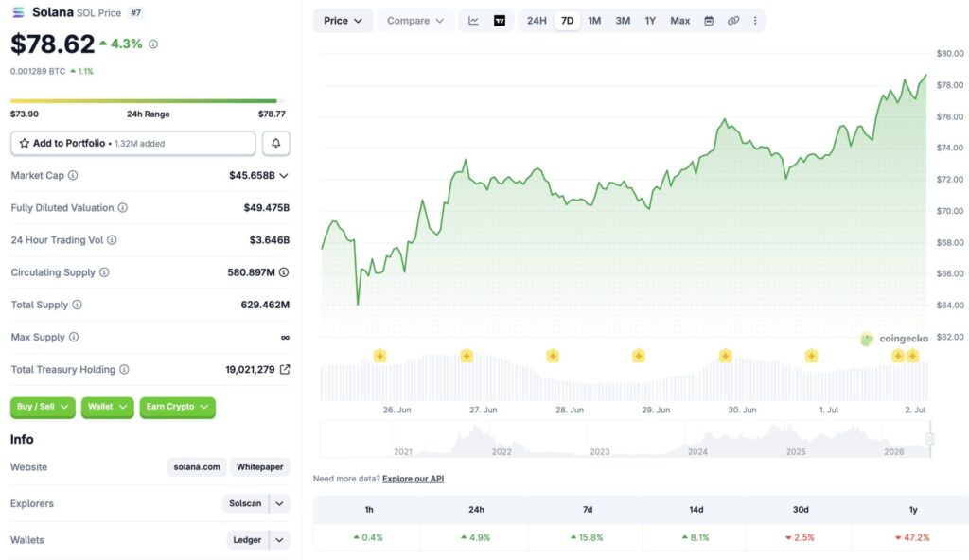Open the Price chart type dropdown
This screenshot has height=560, width=969.
pyautogui.click(x=343, y=21)
